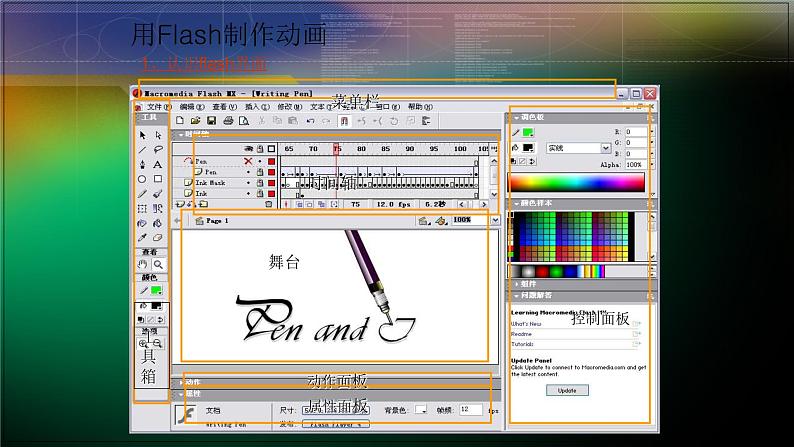The width and height of the screenshot is (794, 447).
Task: Open the Readme link
Action: (x=521, y=334)
